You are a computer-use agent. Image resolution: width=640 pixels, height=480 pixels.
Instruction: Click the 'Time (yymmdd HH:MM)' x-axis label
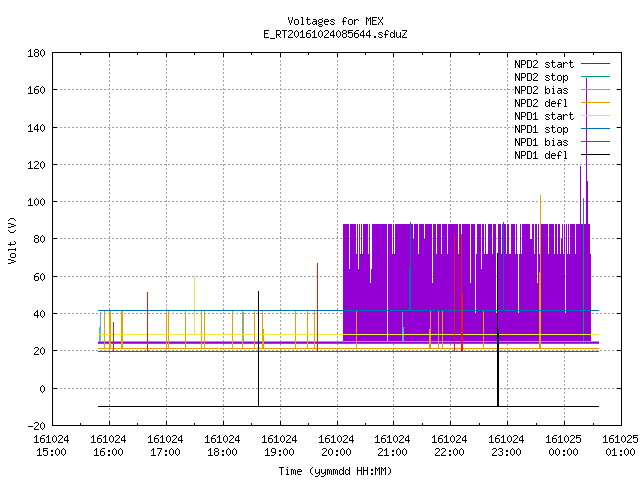coord(335,471)
